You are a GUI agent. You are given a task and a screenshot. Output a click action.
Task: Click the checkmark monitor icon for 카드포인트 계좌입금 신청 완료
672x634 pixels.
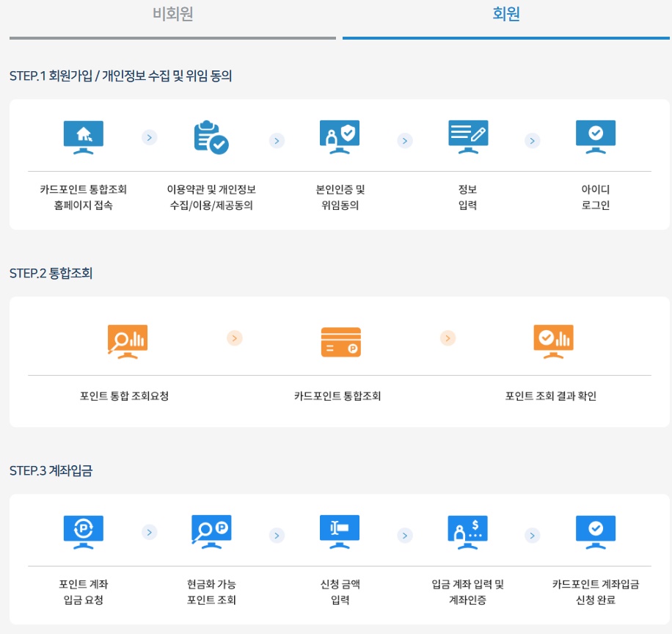pos(596,532)
